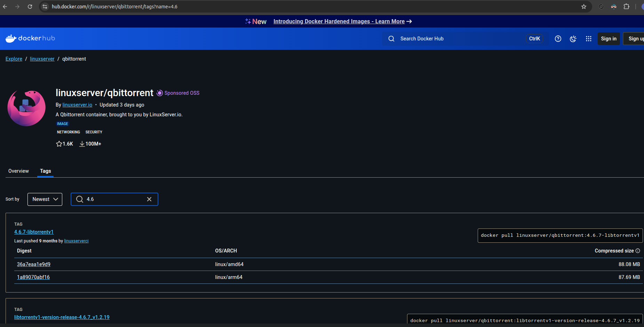Screen dimensions: 644x327
Task: Open linuxserver breadcrumb link
Action: (42, 59)
